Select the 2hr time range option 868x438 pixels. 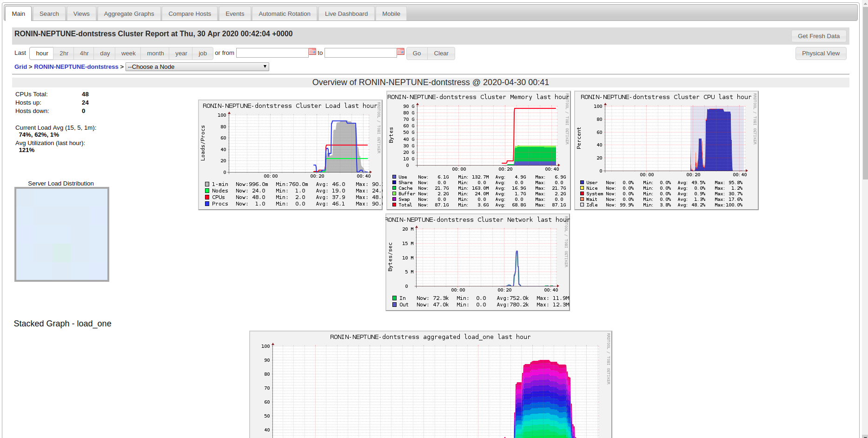pos(64,53)
